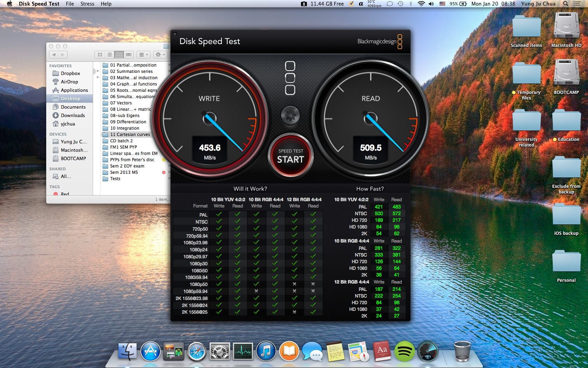The image size is (588, 368).
Task: Select Scanned items desktop folder
Action: tap(526, 30)
